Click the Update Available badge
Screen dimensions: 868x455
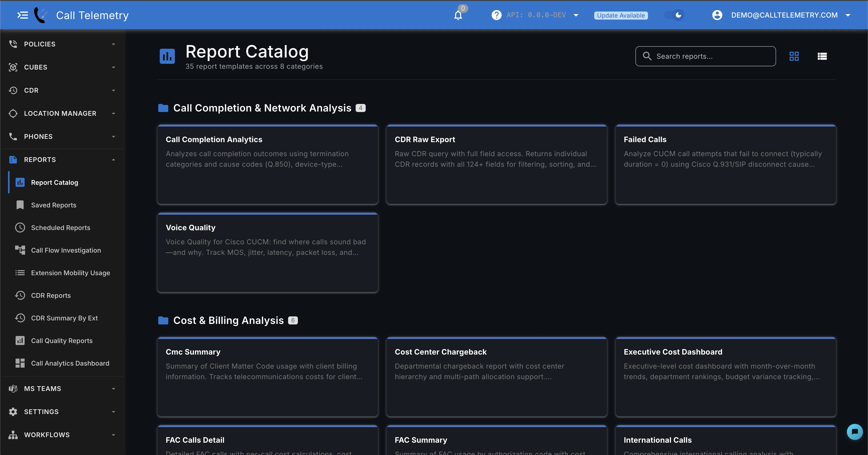coord(621,16)
